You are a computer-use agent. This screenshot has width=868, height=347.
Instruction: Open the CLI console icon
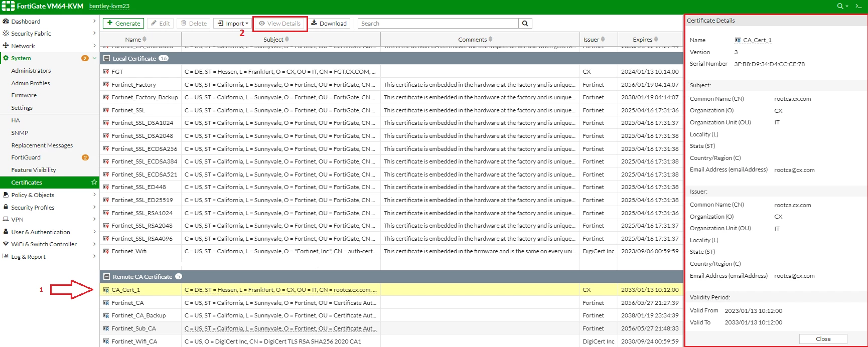(858, 6)
